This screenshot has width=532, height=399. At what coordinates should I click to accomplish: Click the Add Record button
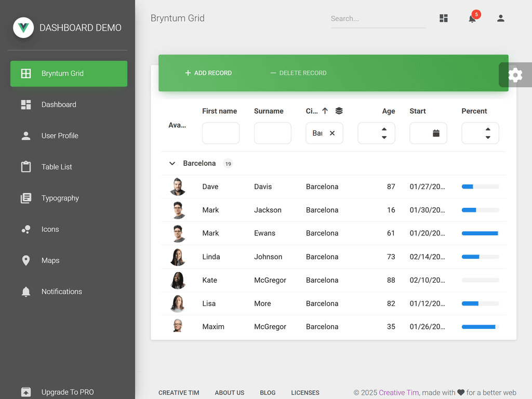208,73
